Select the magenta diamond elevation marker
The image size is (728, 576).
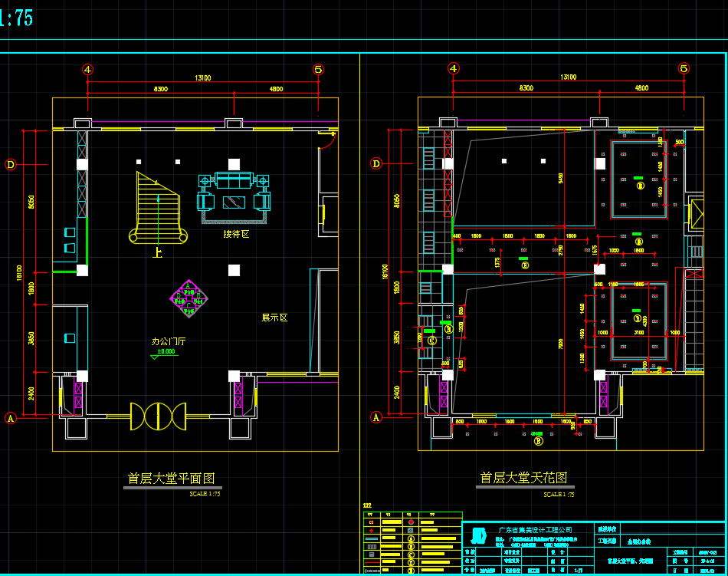coord(188,299)
